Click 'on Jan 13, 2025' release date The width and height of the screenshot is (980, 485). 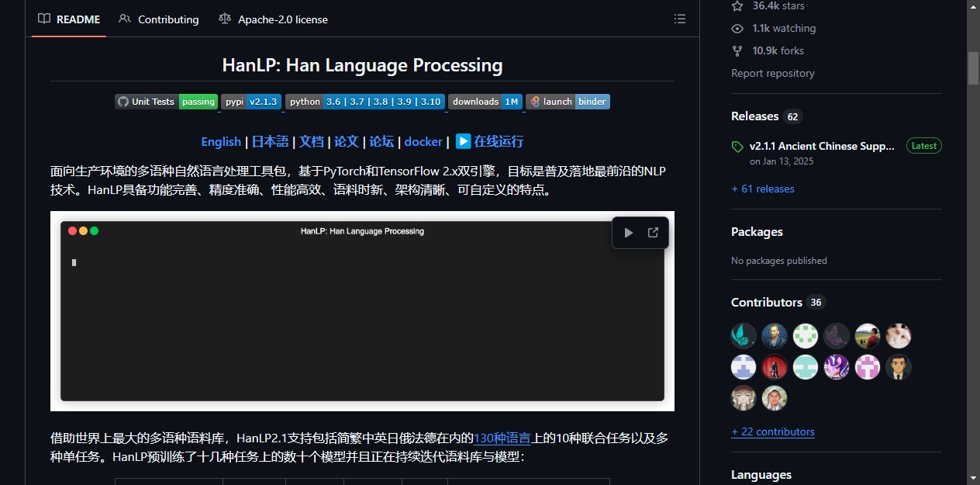pos(782,161)
